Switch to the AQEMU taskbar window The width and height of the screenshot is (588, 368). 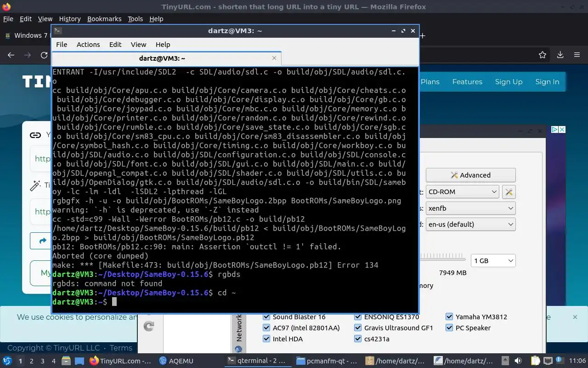pyautogui.click(x=176, y=361)
